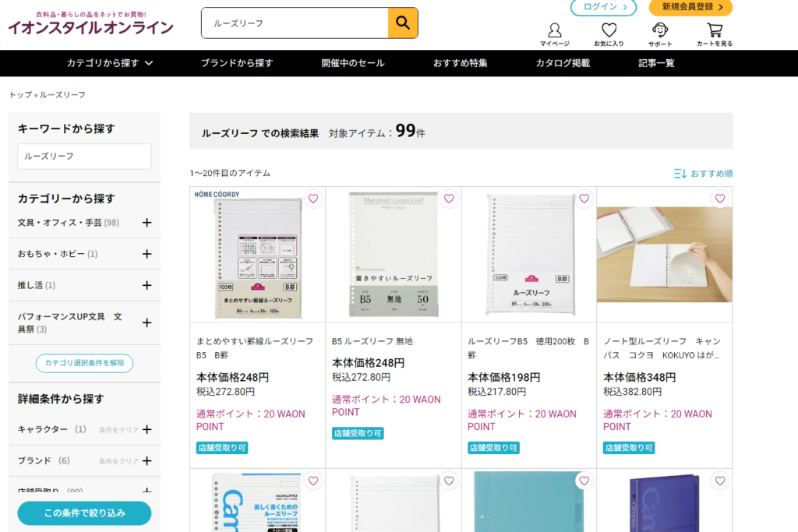798x532 pixels.
Task: Open カテゴリから探す dropdown menu
Action: click(109, 63)
